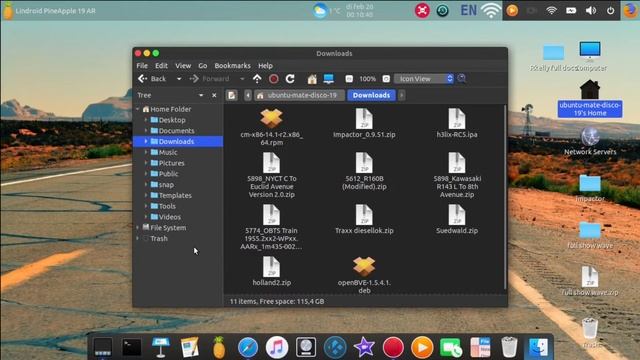Launch the Safari compass icon in dock
Screen dimensions: 640x360
(x=248, y=347)
